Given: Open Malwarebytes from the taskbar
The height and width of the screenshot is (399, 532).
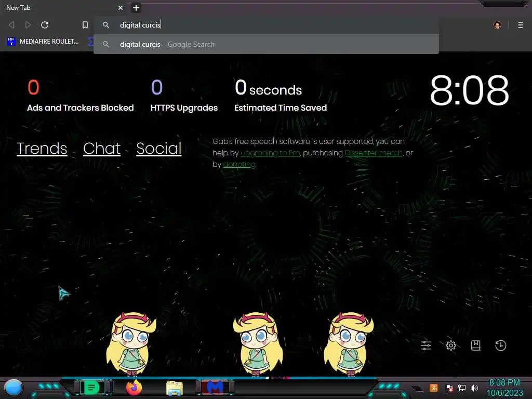Looking at the screenshot, I should pos(215,388).
